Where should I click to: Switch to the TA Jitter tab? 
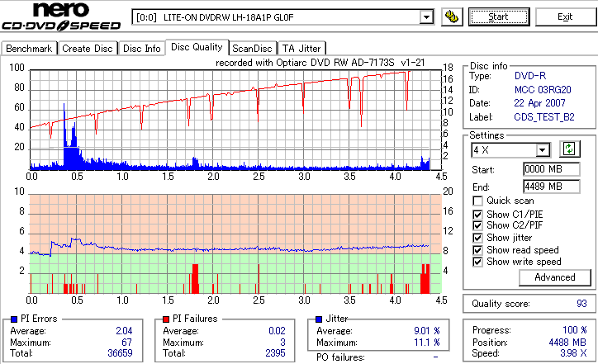point(301,49)
